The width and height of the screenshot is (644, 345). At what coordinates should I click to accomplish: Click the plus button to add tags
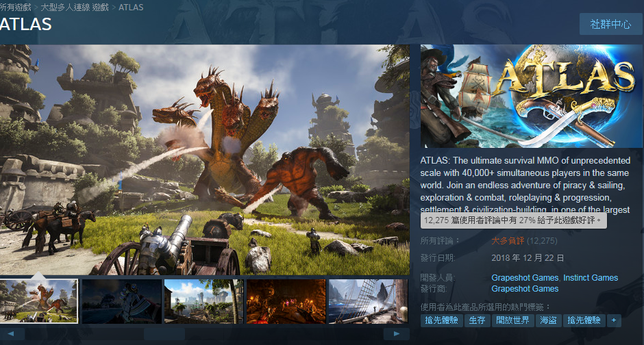[x=614, y=320]
